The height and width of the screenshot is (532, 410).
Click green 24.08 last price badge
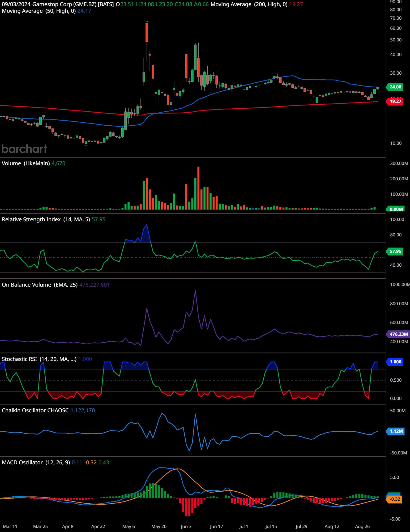pyautogui.click(x=395, y=87)
